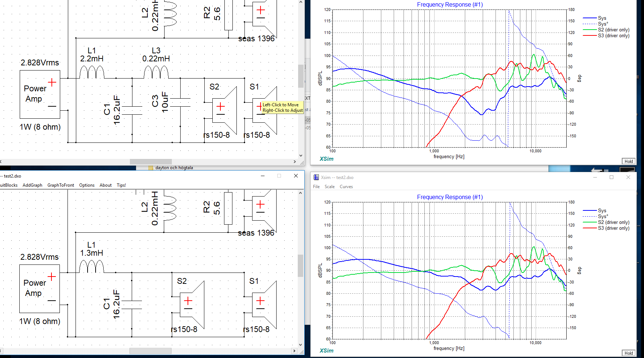Open the AddGraph menu
The width and height of the screenshot is (644, 358).
point(32,185)
